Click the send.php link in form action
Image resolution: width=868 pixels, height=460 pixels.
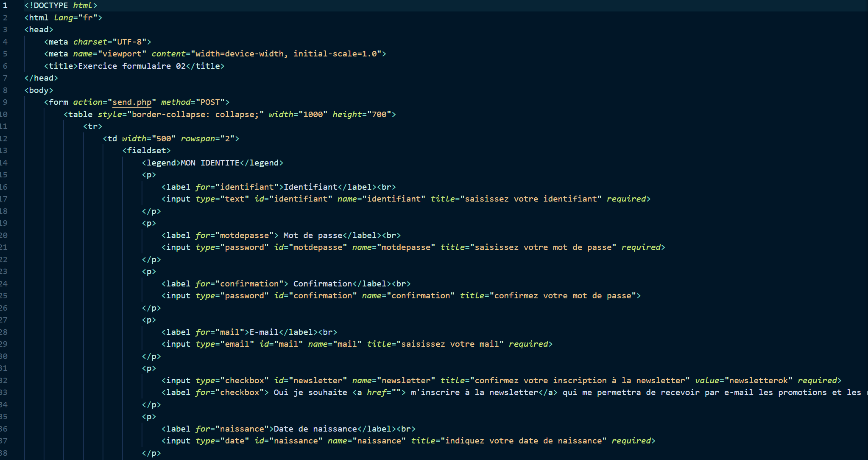(131, 102)
